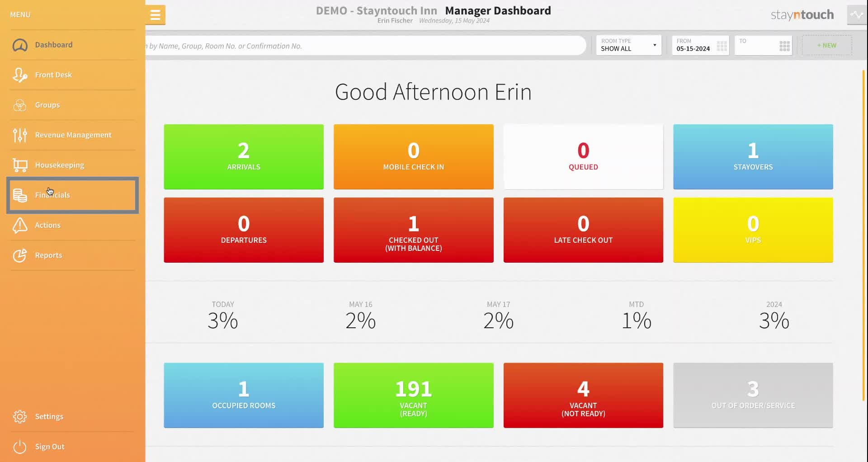Image resolution: width=868 pixels, height=462 pixels.
Task: Click the Housekeeping cart icon
Action: (20, 165)
